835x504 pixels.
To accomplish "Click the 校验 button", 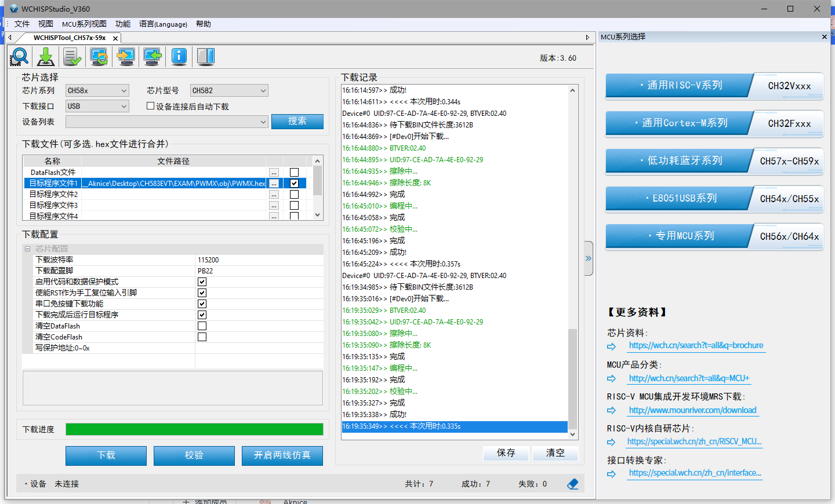I will [x=194, y=455].
